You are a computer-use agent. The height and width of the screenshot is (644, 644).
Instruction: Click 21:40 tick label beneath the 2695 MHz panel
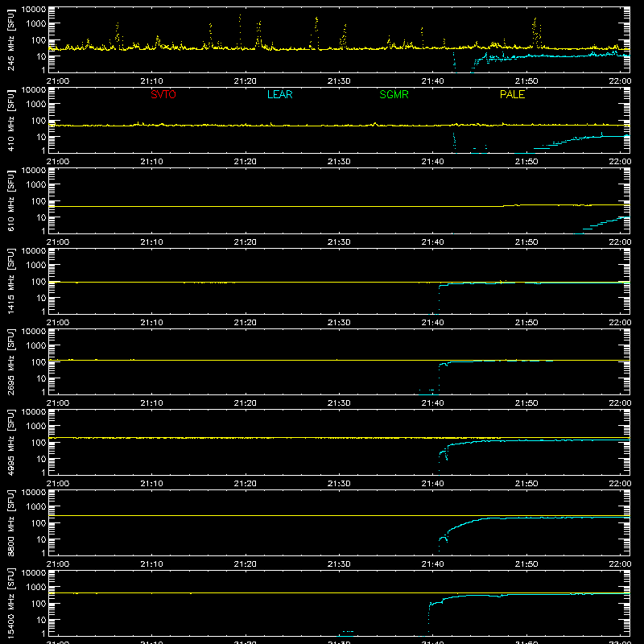(432, 403)
